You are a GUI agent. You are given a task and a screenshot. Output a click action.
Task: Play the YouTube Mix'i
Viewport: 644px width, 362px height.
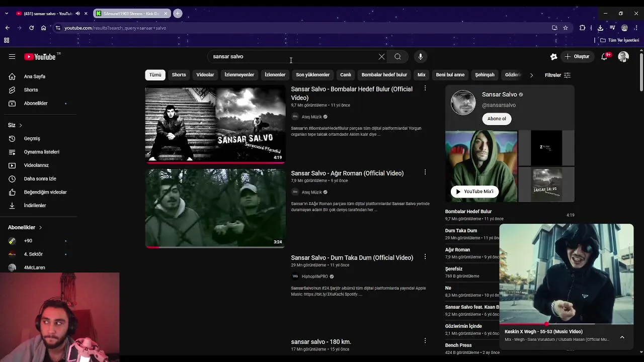pyautogui.click(x=474, y=192)
